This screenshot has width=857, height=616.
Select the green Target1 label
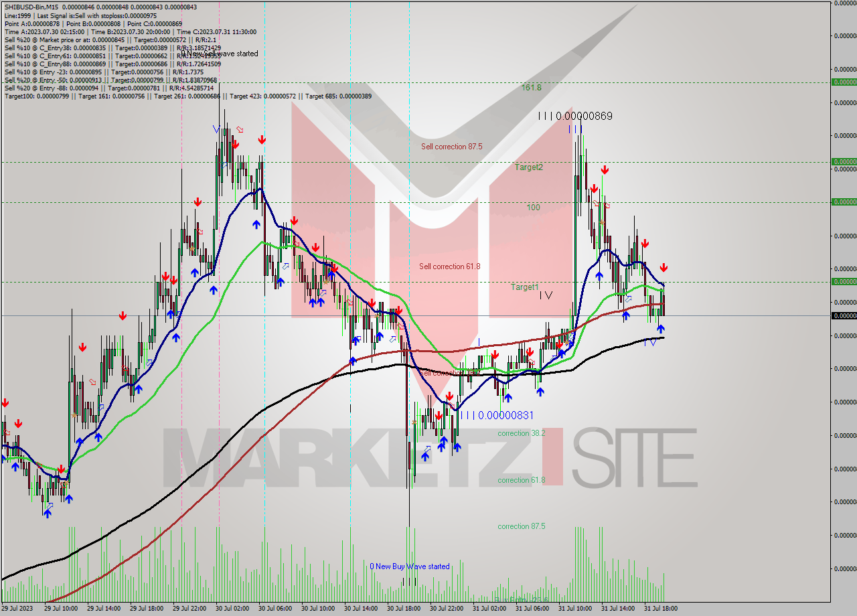524,287
